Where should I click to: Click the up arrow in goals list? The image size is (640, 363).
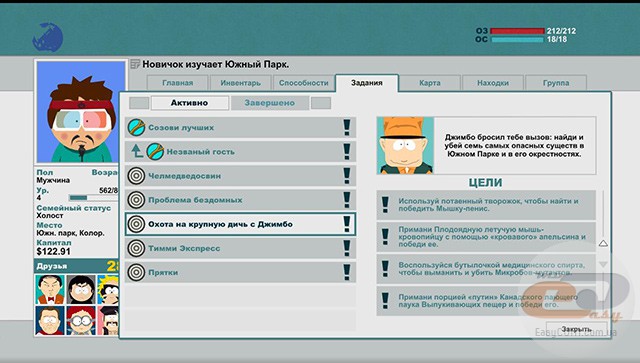[603, 243]
